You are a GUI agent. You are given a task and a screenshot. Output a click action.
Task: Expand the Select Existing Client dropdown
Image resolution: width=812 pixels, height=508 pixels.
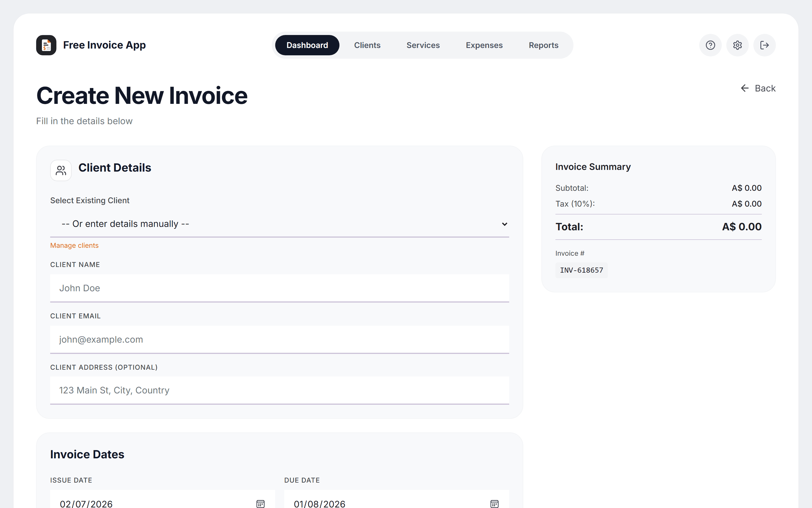coord(279,224)
